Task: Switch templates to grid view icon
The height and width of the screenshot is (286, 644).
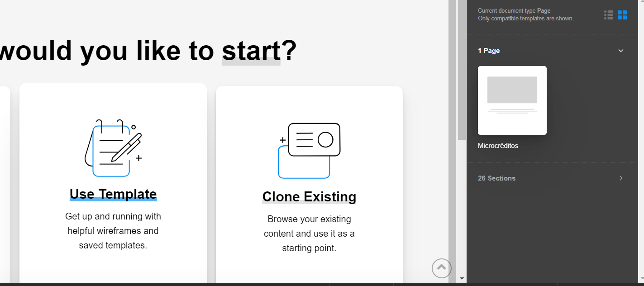Action: click(622, 15)
